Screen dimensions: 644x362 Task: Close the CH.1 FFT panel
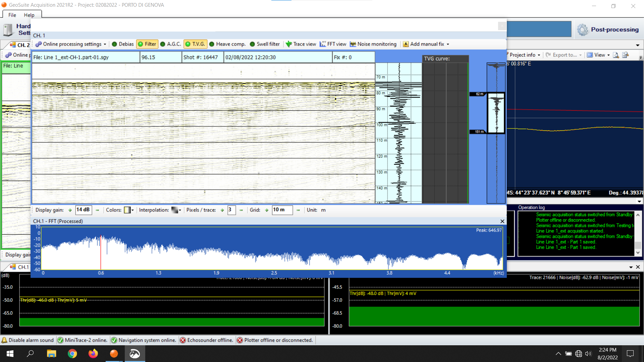coord(502,221)
